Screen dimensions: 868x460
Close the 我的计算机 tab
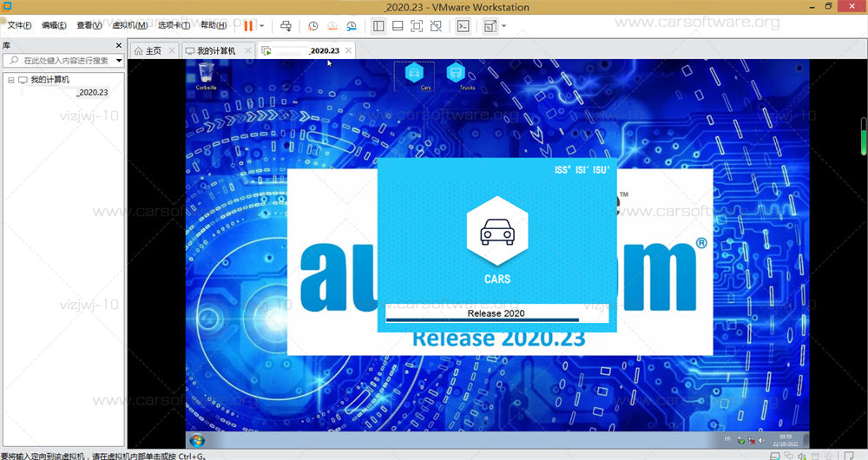(248, 51)
